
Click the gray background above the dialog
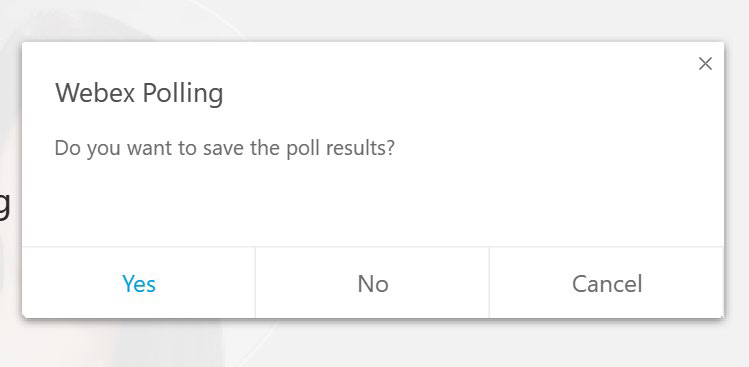(374, 20)
